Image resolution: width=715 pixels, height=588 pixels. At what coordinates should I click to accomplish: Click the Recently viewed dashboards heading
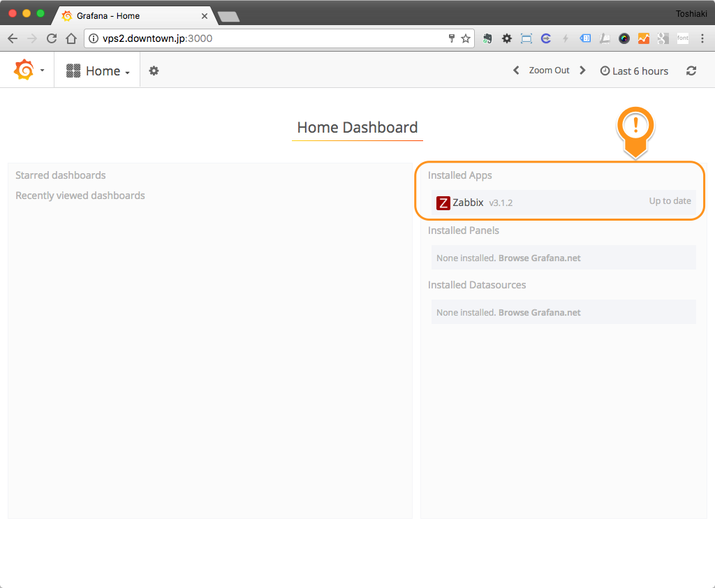point(80,196)
